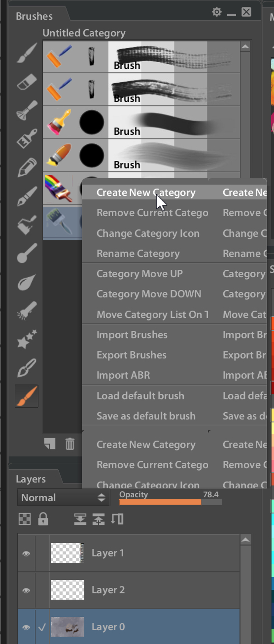Choose the stars effects brush category

(x=27, y=340)
